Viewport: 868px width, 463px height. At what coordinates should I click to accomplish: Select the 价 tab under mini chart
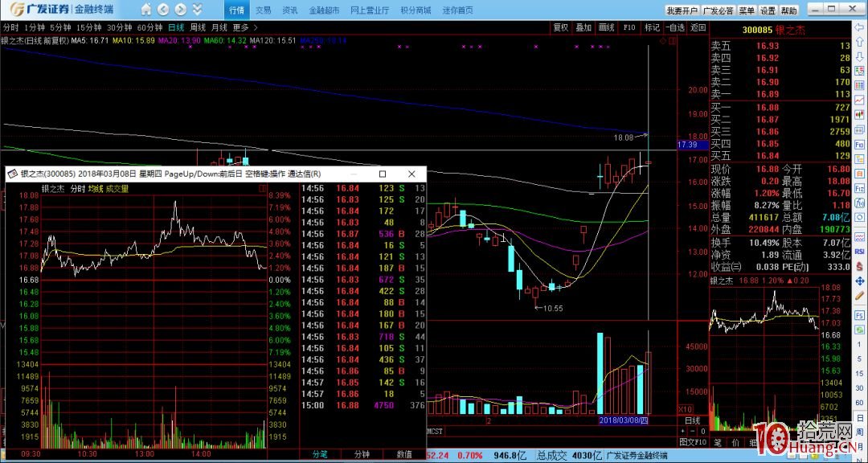click(735, 443)
